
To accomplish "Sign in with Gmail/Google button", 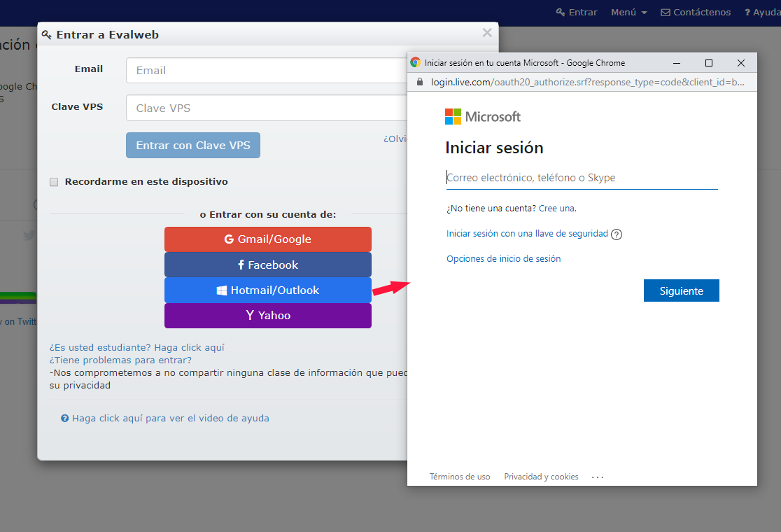I will 268,239.
